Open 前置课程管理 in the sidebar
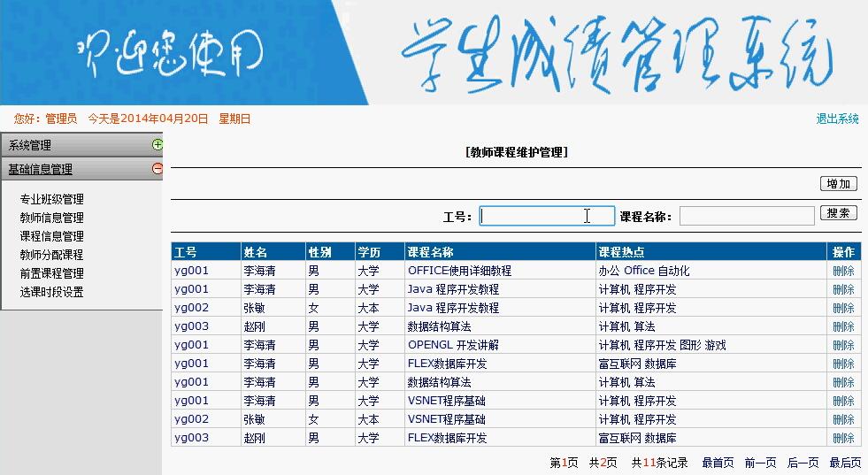Viewport: 868px width, 475px height. (52, 273)
